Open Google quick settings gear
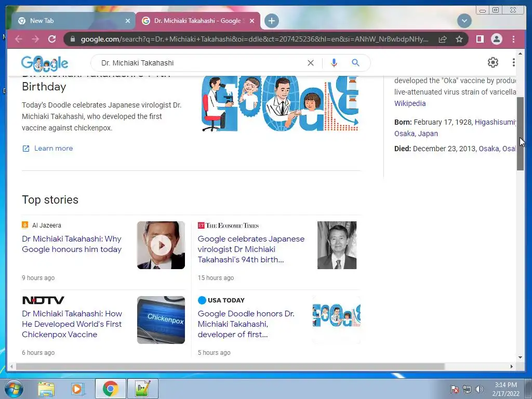Screen dimensions: 532x399 pos(493,62)
